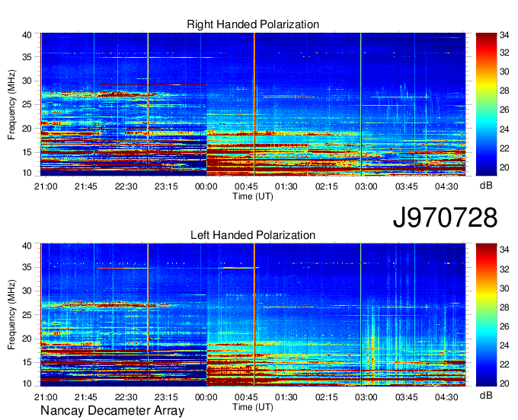Select 02:15 time tick on Left Handed plot

(x=326, y=397)
